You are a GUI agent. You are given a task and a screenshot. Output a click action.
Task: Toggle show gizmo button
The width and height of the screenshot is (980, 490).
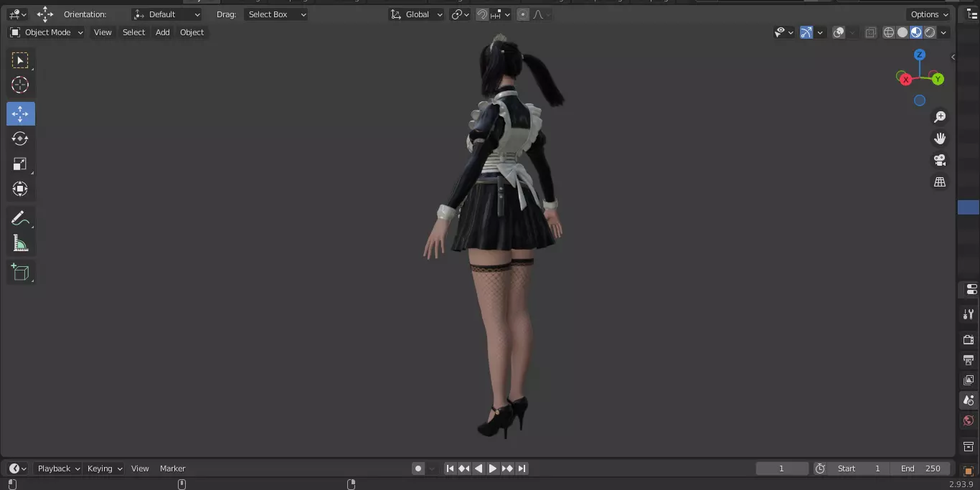pos(806,32)
